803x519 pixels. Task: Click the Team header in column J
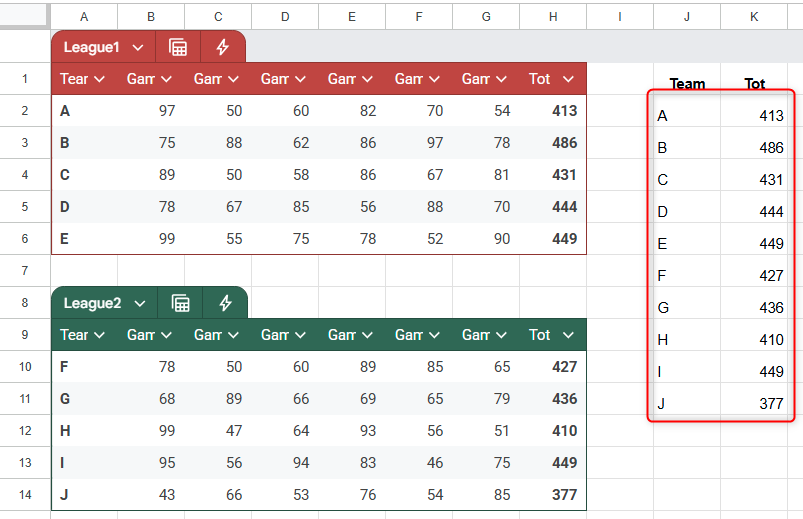pos(687,84)
